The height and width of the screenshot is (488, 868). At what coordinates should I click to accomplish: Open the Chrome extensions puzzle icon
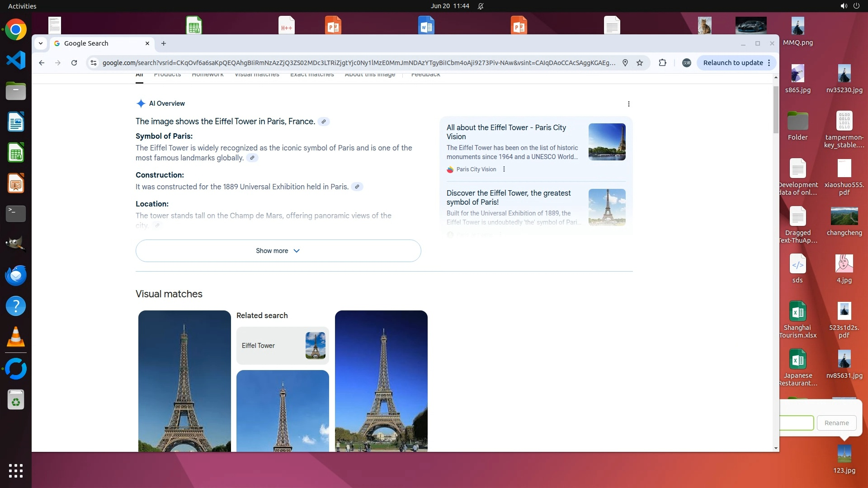pyautogui.click(x=662, y=63)
